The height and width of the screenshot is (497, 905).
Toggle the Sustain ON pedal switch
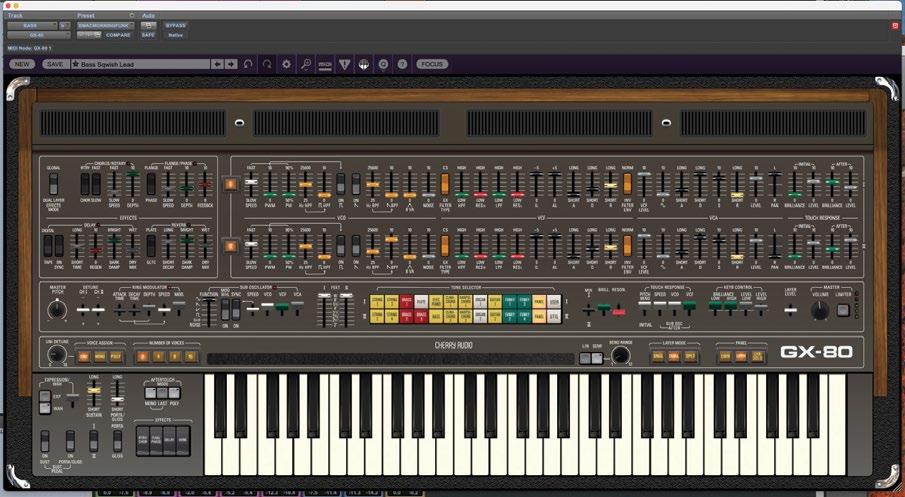click(45, 440)
